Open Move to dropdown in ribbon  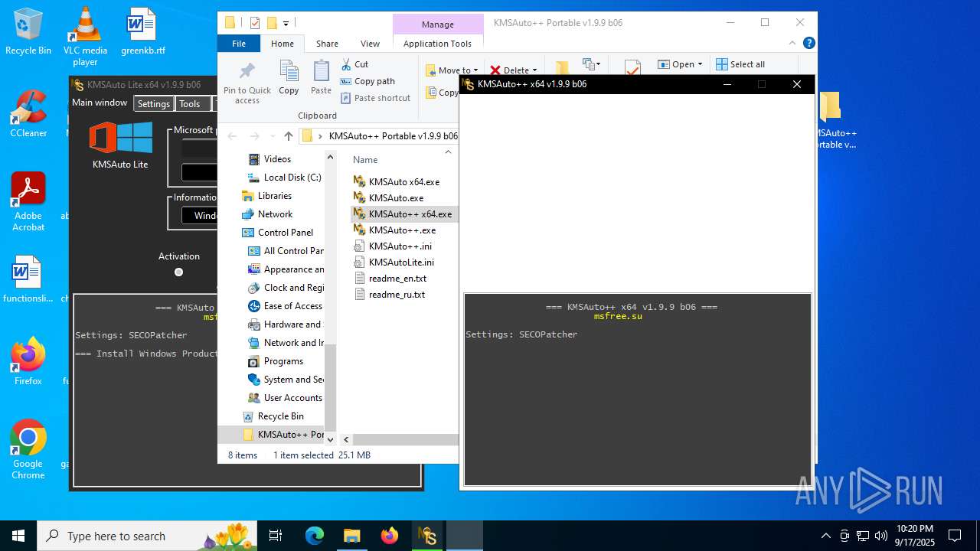(452, 70)
